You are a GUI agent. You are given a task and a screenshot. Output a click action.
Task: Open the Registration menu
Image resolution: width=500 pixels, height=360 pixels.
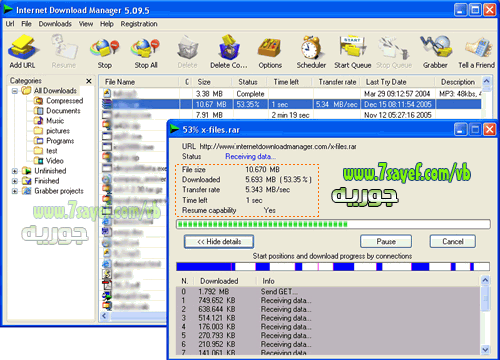pyautogui.click(x=139, y=24)
